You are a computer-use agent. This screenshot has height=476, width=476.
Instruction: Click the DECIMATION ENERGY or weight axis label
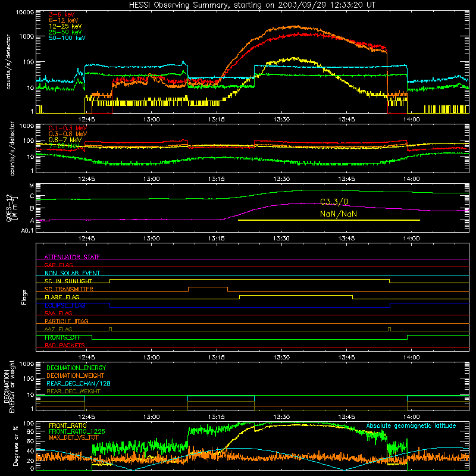[x=9, y=387]
